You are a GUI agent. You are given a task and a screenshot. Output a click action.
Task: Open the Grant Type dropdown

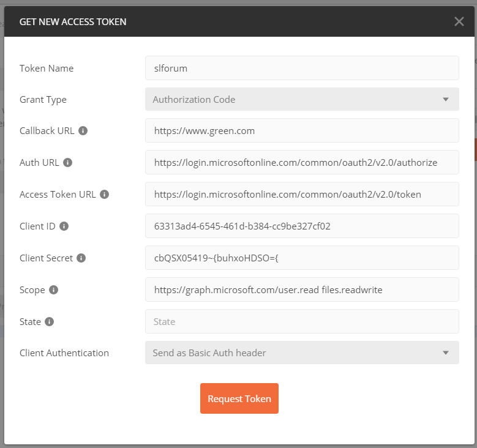click(302, 100)
